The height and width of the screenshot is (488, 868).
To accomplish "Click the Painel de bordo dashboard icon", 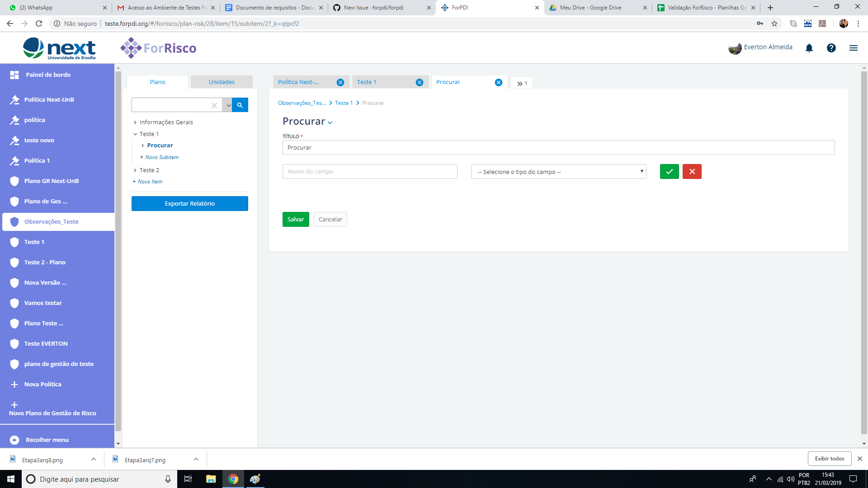I will [14, 75].
